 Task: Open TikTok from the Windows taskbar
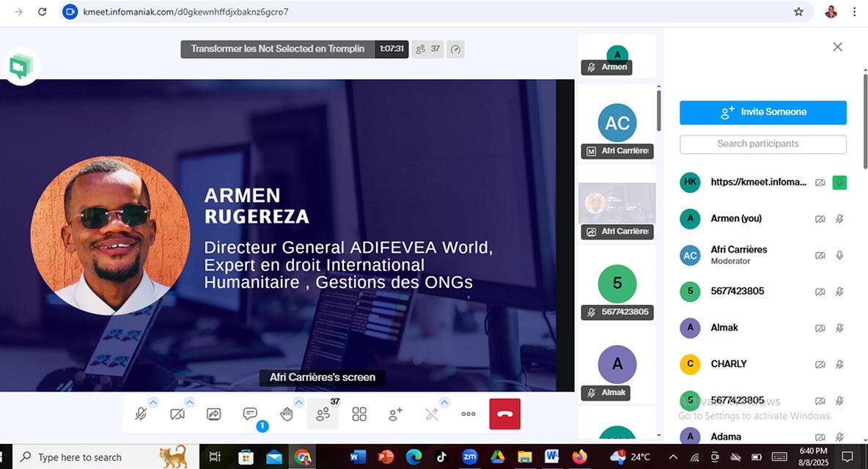pos(441,457)
